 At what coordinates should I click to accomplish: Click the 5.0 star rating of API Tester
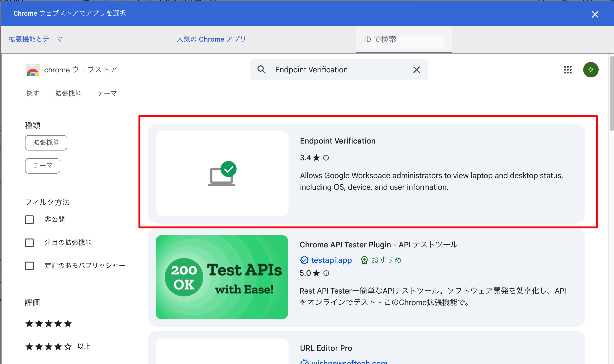(x=310, y=273)
